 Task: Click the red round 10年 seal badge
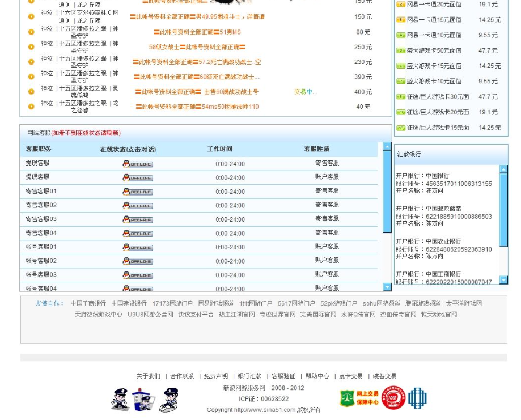pyautogui.click(x=393, y=397)
